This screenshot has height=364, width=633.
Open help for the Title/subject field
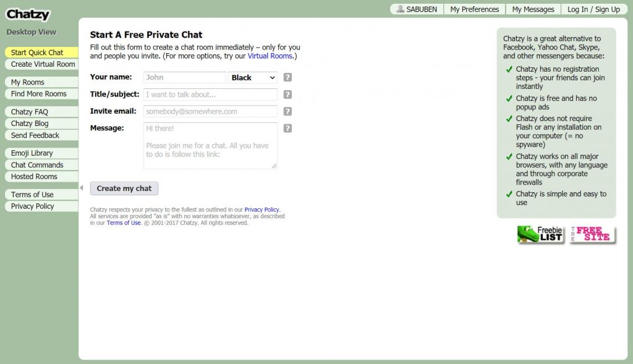tap(287, 95)
